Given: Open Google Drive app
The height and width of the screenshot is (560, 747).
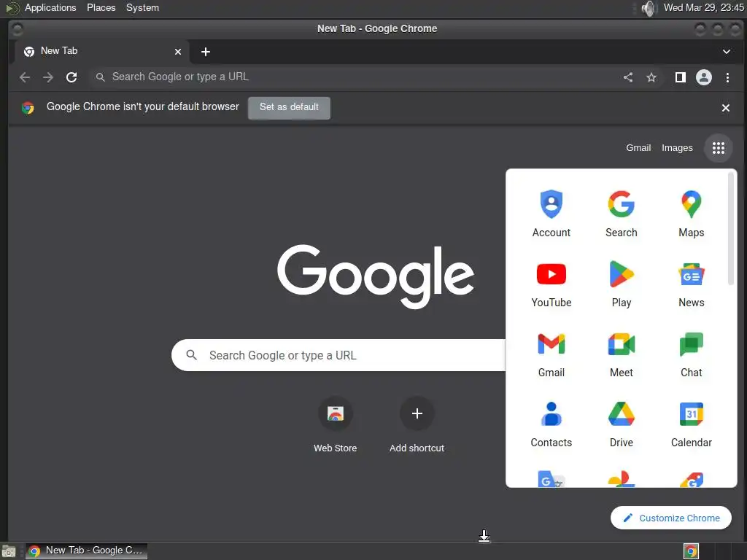Looking at the screenshot, I should 622,424.
